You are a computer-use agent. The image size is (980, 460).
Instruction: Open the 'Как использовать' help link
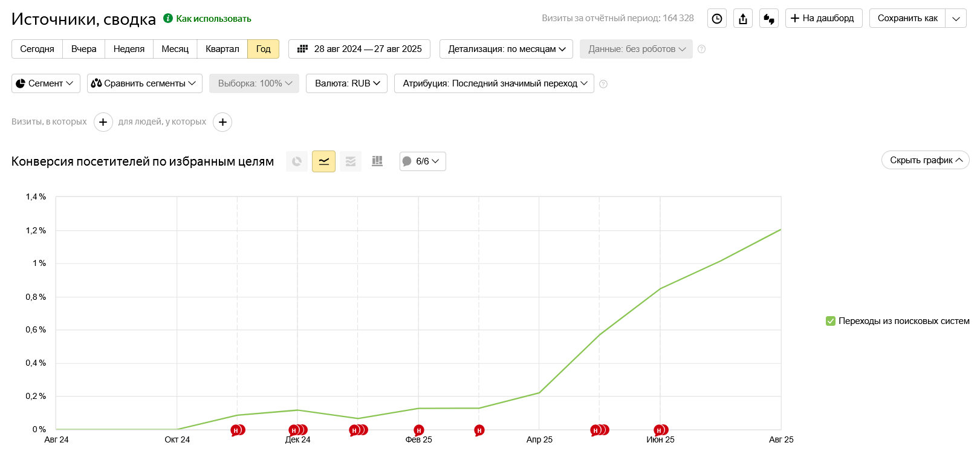(x=213, y=19)
